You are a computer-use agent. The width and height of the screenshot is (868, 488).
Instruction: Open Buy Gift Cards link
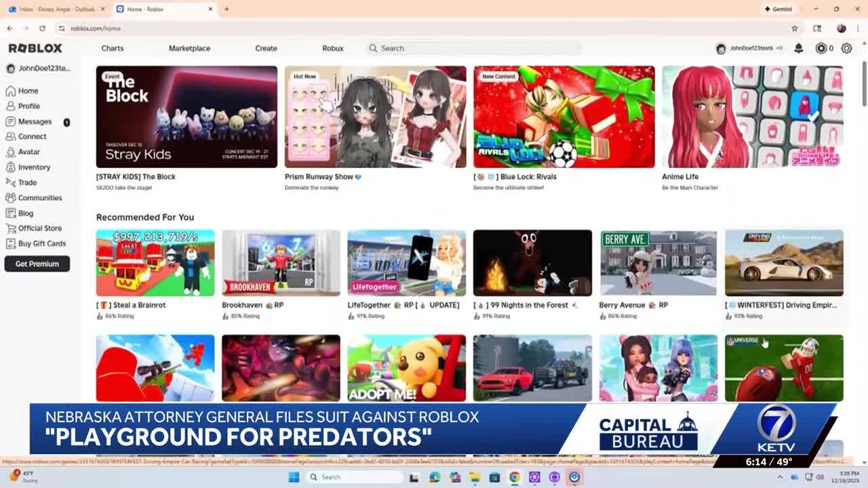point(41,243)
